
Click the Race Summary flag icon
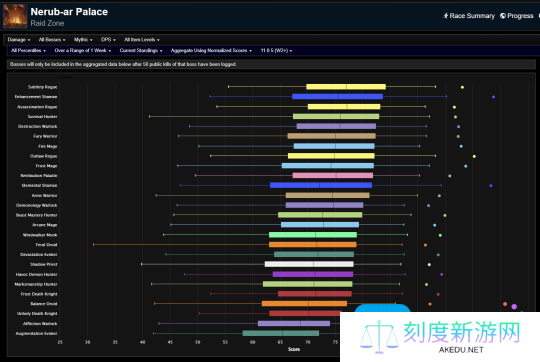[x=446, y=16]
